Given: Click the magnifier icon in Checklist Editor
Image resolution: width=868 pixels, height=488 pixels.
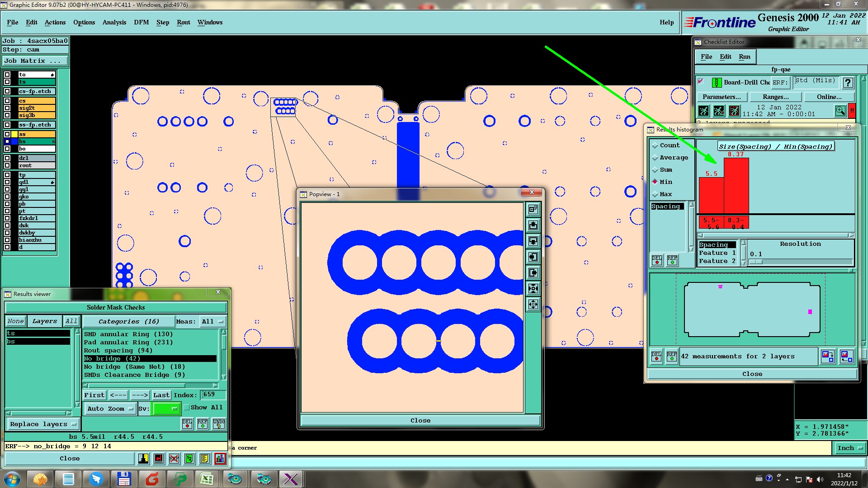Looking at the screenshot, I should coord(840,111).
